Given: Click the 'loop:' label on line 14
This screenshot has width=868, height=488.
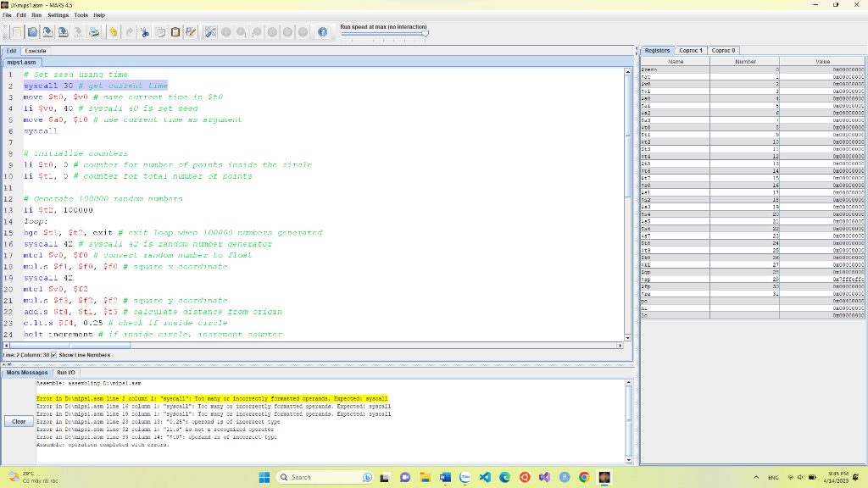Looking at the screenshot, I should pos(36,221).
